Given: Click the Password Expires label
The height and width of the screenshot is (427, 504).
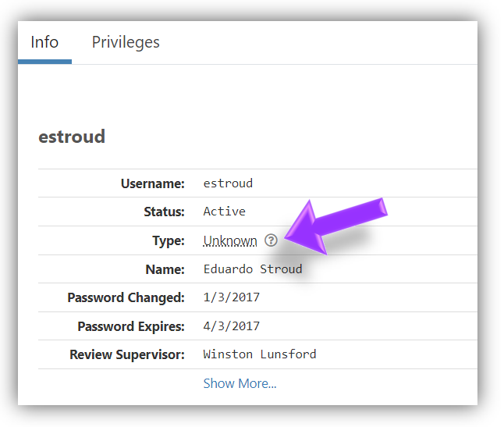Looking at the screenshot, I should (x=131, y=326).
